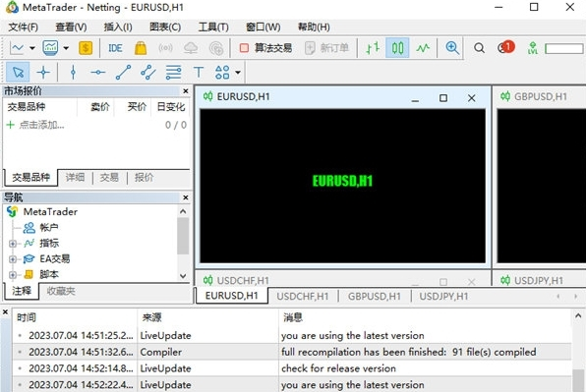Open the objects shapes dropdown arrow
The height and width of the screenshot is (392, 586).
coord(238,72)
